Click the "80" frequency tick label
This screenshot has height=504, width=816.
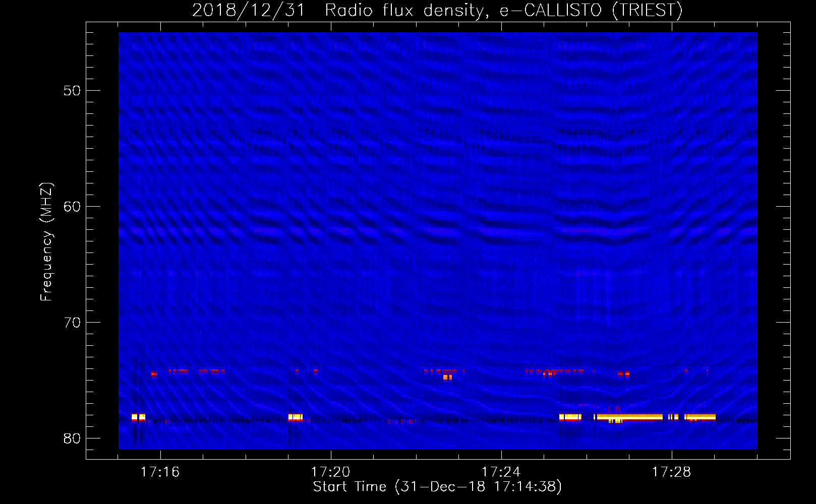click(x=72, y=438)
